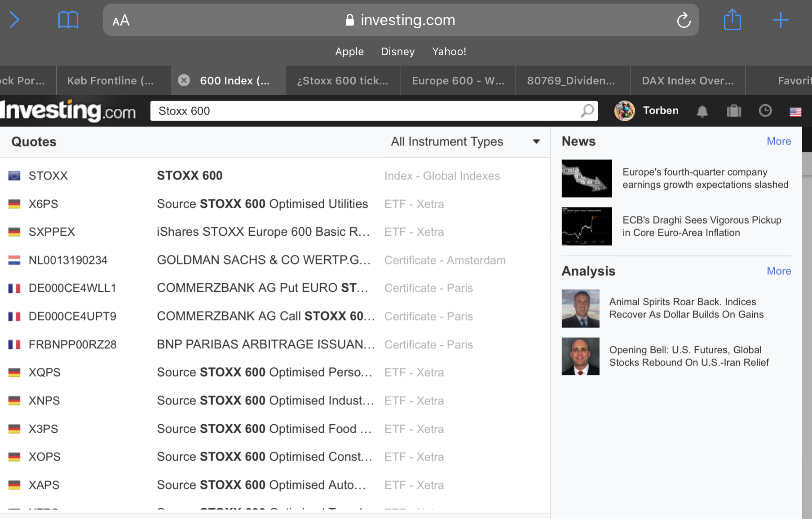Expand the All Instrument Types dropdown
Screen dimensions: 812x519
(465, 141)
